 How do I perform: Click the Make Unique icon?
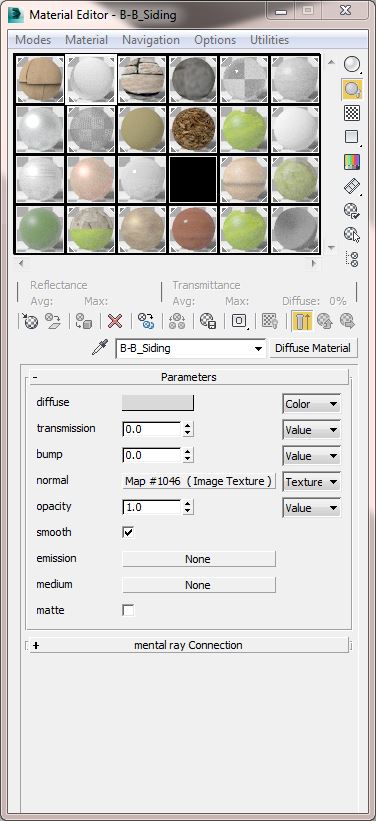click(x=176, y=321)
